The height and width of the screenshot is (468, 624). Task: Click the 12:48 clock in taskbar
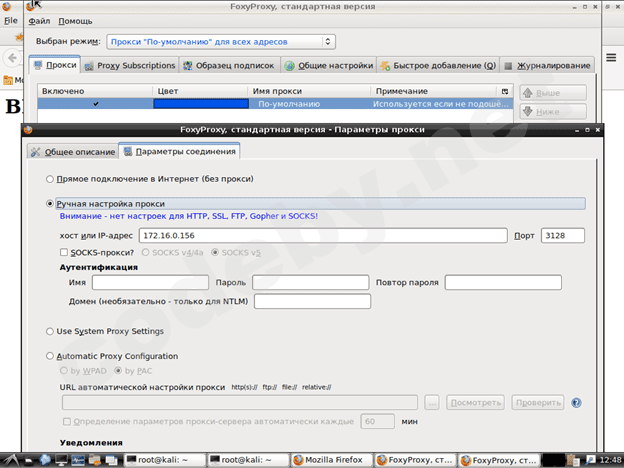[610, 460]
